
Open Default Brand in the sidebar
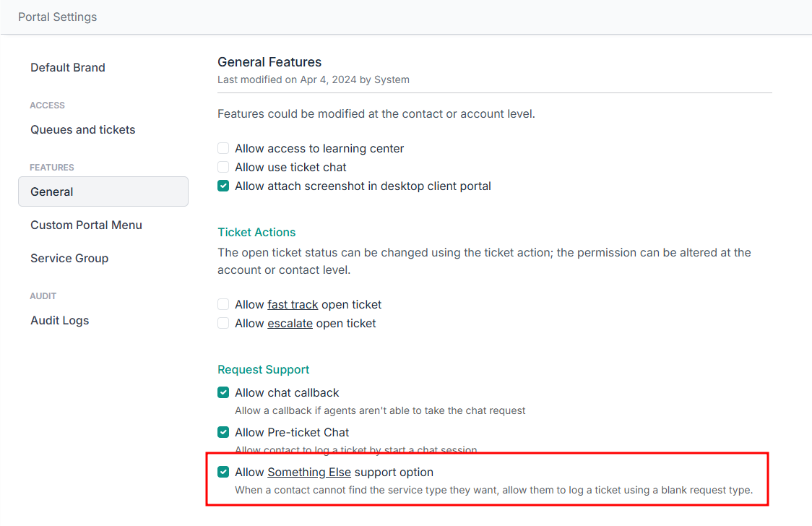68,67
